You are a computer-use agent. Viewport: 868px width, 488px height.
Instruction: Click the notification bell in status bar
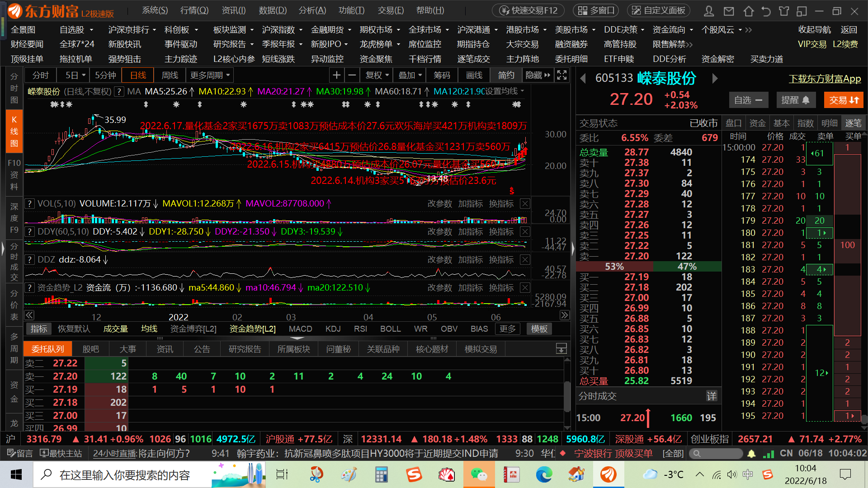click(x=751, y=453)
